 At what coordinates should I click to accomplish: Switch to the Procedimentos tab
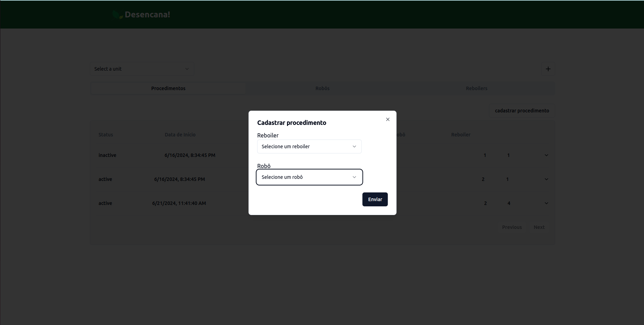point(168,88)
